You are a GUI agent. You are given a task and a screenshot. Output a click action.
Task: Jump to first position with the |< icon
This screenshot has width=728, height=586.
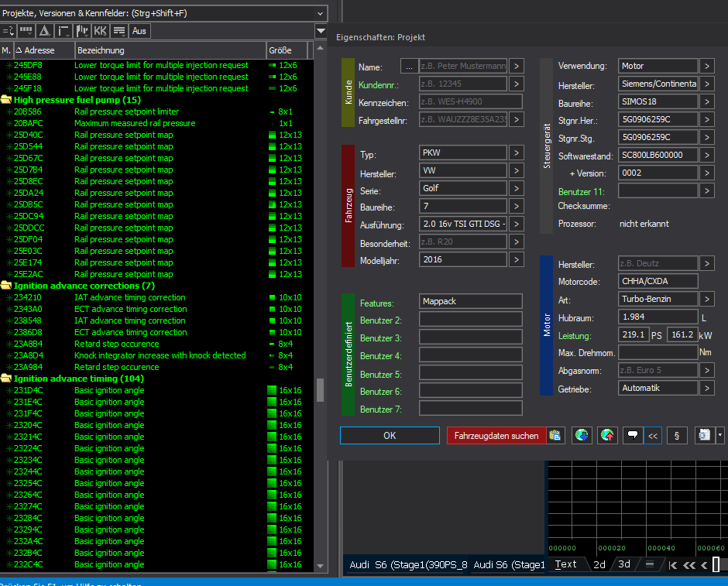click(x=674, y=565)
